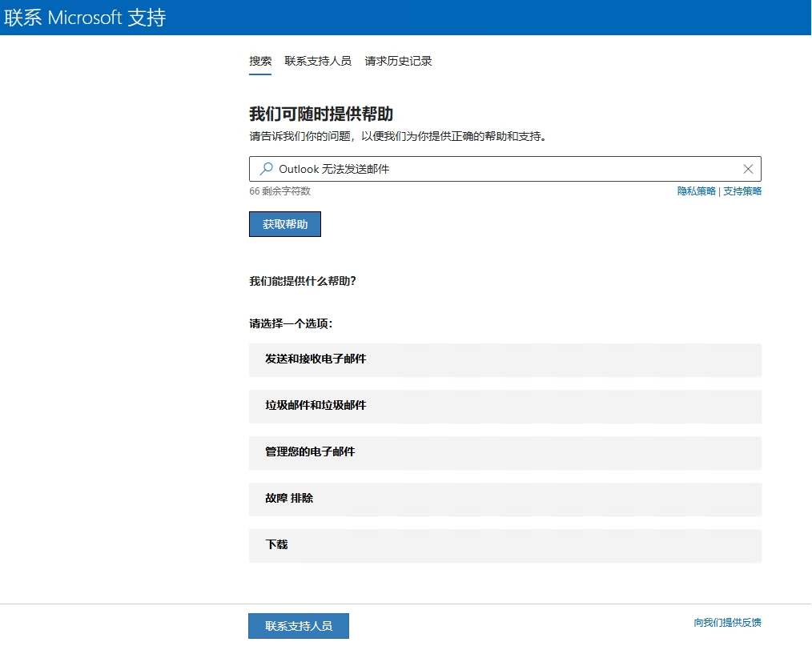Choose the 故障 排除 option
This screenshot has width=812, height=646.
tap(505, 500)
